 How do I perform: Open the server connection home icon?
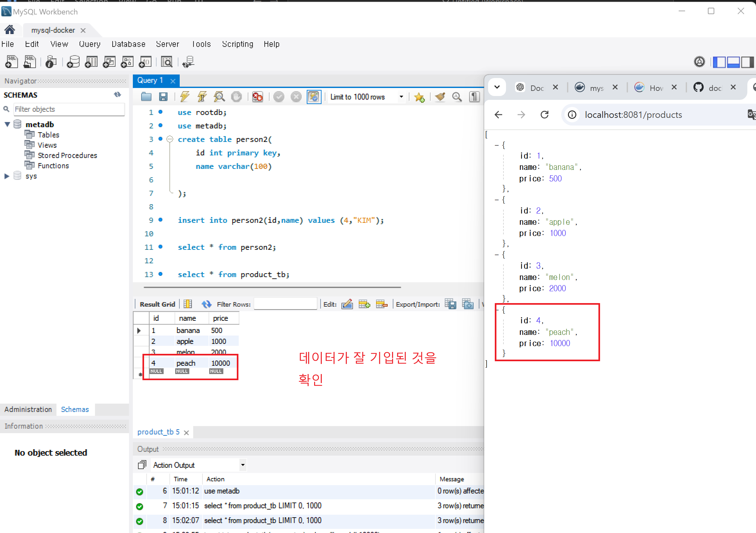click(x=10, y=30)
